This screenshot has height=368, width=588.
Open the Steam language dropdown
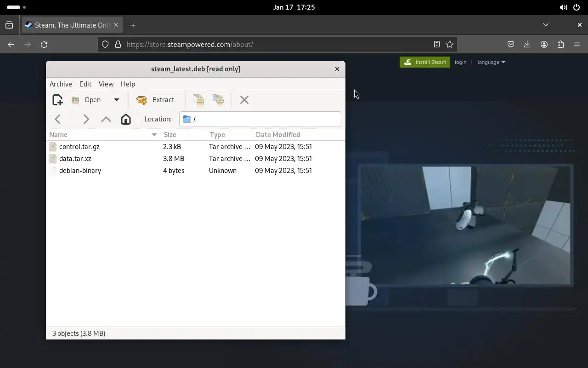point(491,62)
